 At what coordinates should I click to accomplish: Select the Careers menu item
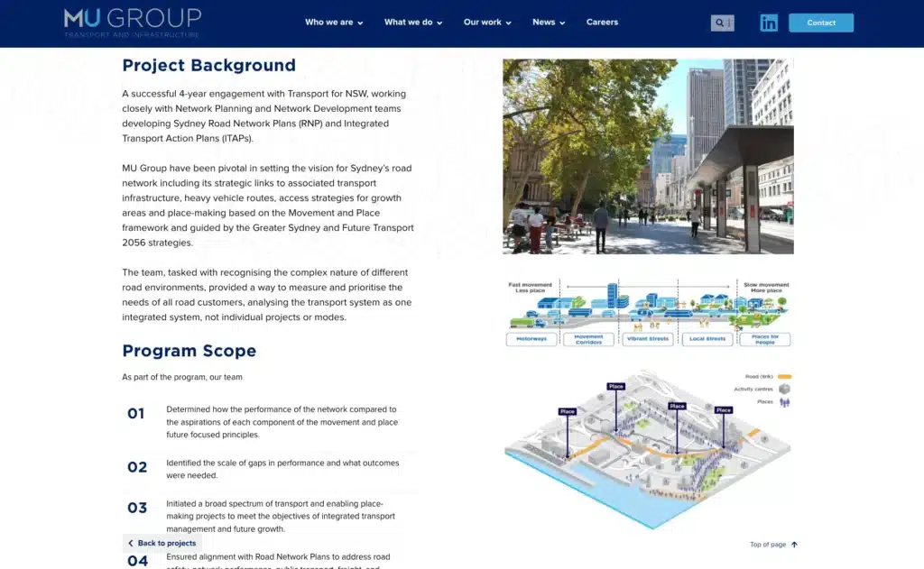tap(602, 22)
